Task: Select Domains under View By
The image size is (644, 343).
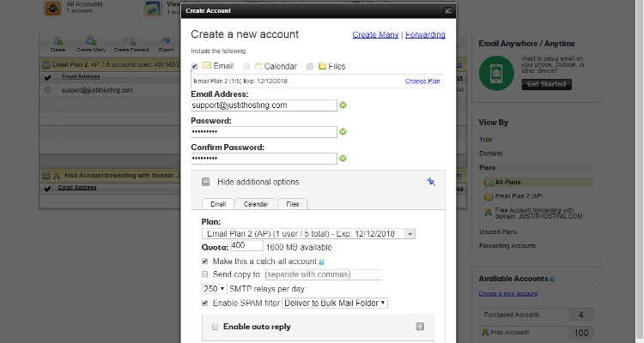Action: [x=491, y=153]
